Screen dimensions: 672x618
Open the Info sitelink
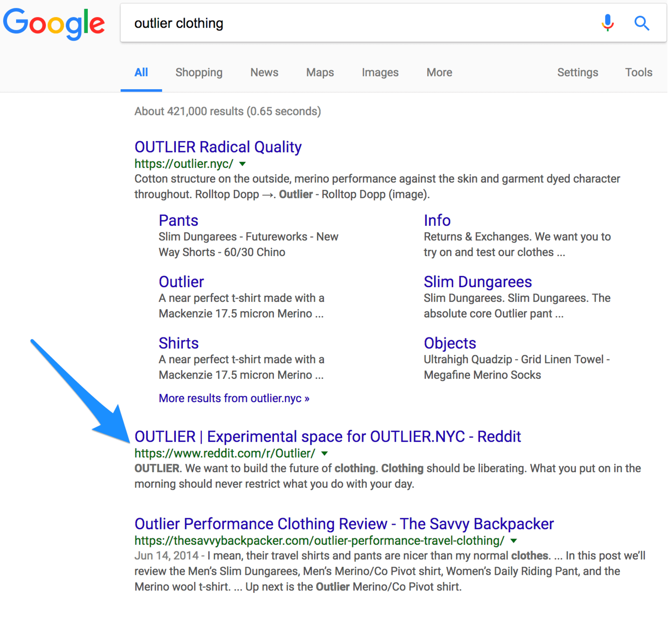(437, 220)
